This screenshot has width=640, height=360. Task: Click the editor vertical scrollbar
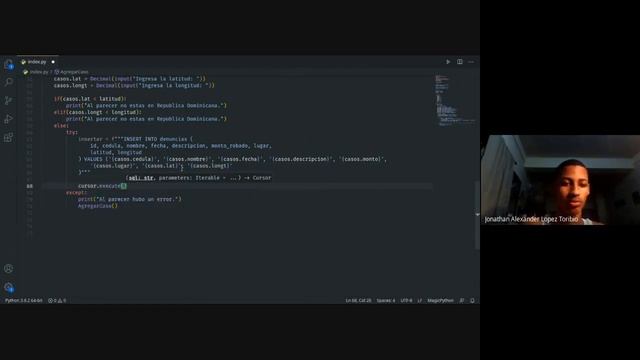(x=477, y=214)
